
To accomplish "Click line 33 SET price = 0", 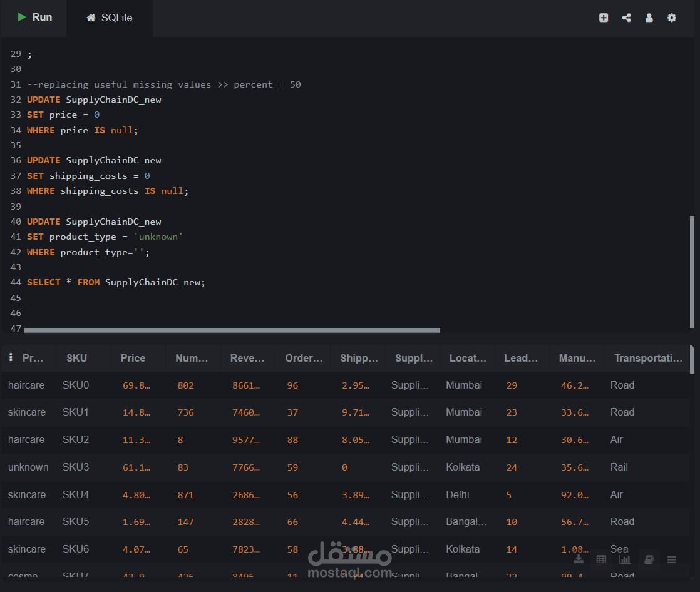I will (63, 115).
